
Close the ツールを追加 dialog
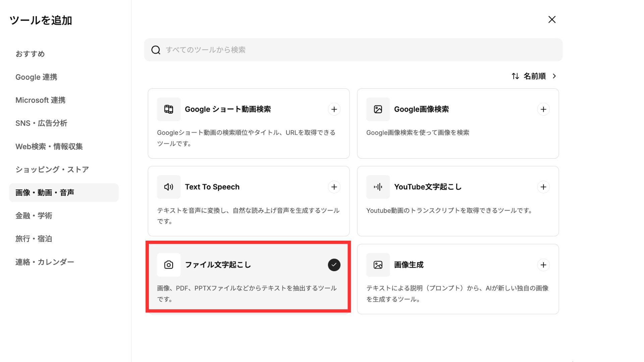point(552,19)
